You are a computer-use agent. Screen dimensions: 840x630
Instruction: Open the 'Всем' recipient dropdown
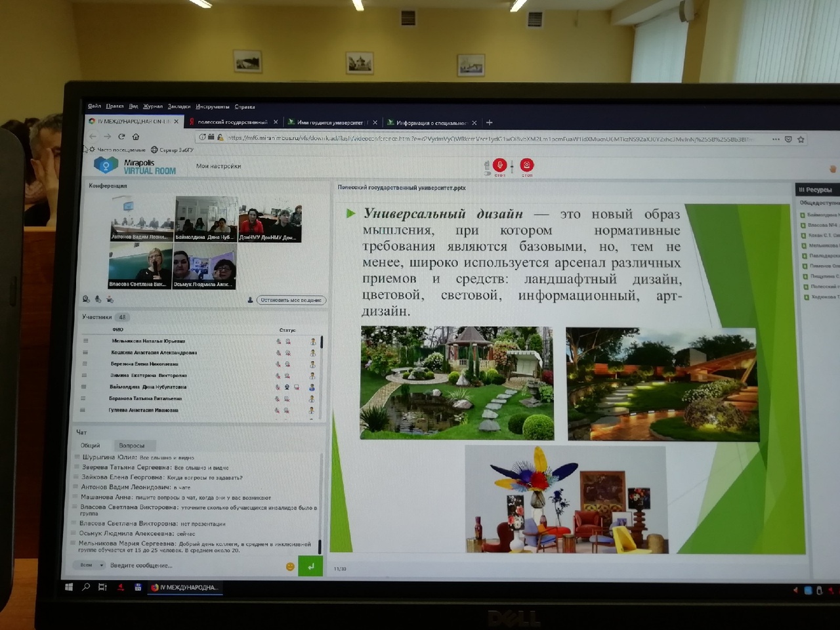(x=91, y=565)
